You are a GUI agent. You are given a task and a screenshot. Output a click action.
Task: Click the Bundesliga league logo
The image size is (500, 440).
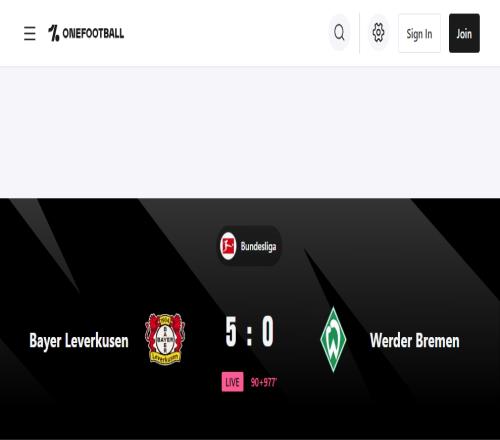pyautogui.click(x=228, y=246)
